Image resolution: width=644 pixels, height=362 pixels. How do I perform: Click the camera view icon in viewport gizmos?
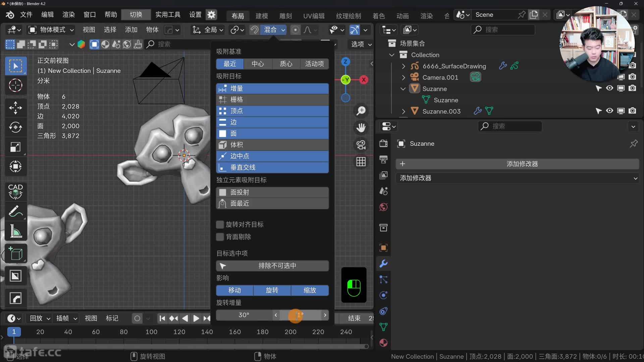[x=361, y=145]
